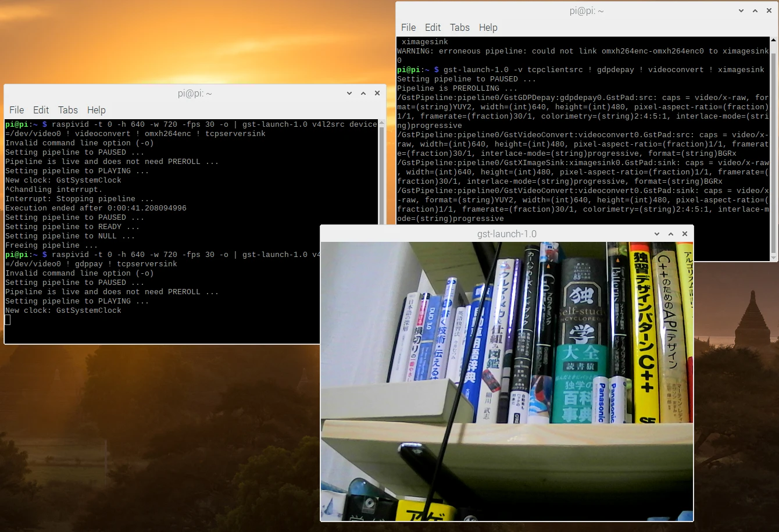779x532 pixels.
Task: Maximize the left pi@pi terminal window
Action: coord(363,92)
